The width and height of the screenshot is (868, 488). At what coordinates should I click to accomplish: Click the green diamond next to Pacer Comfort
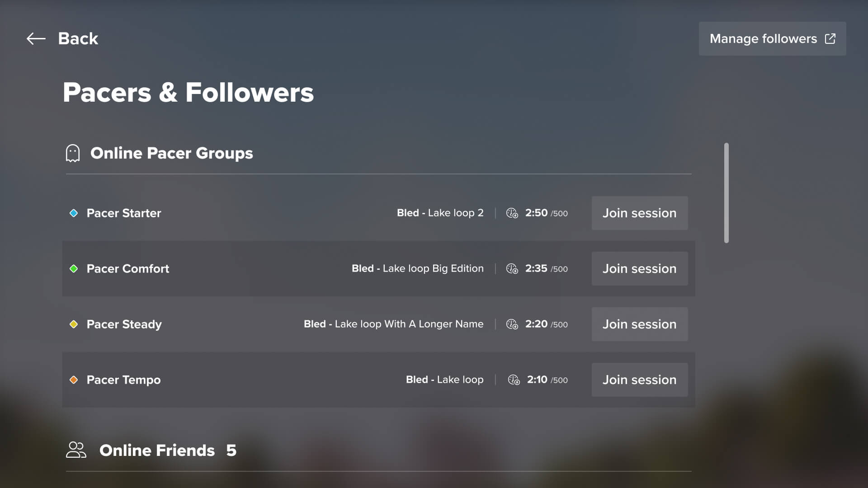click(74, 268)
